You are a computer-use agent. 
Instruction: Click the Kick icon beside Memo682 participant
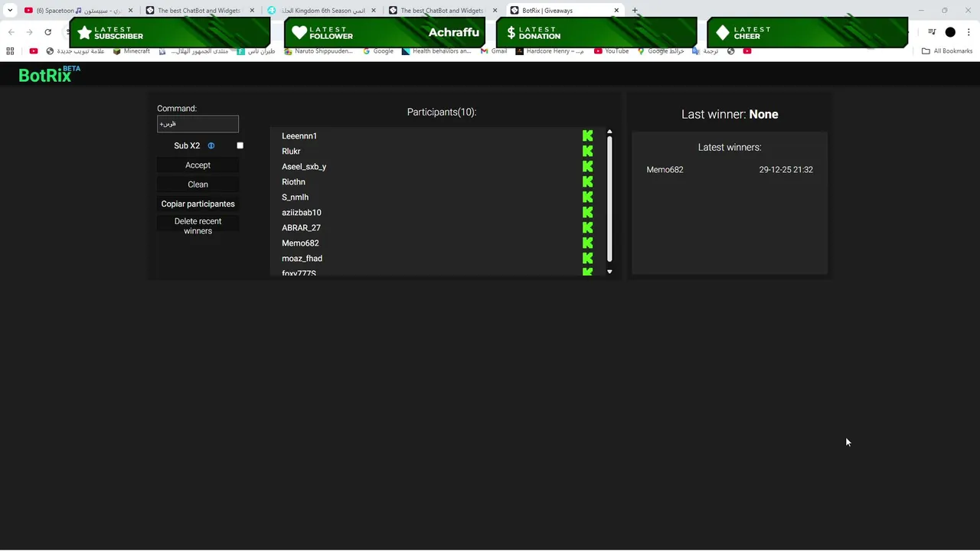point(587,243)
